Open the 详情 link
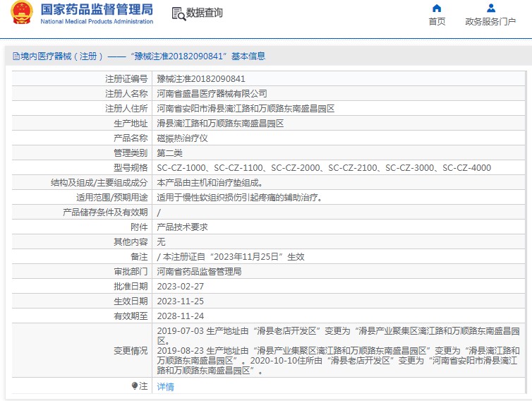 pos(166,386)
